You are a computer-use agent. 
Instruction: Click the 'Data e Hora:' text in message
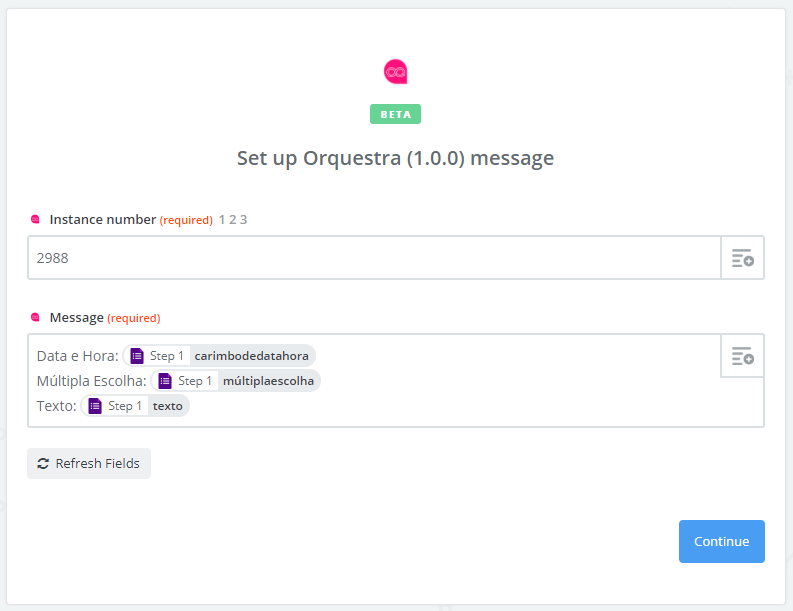(x=77, y=356)
